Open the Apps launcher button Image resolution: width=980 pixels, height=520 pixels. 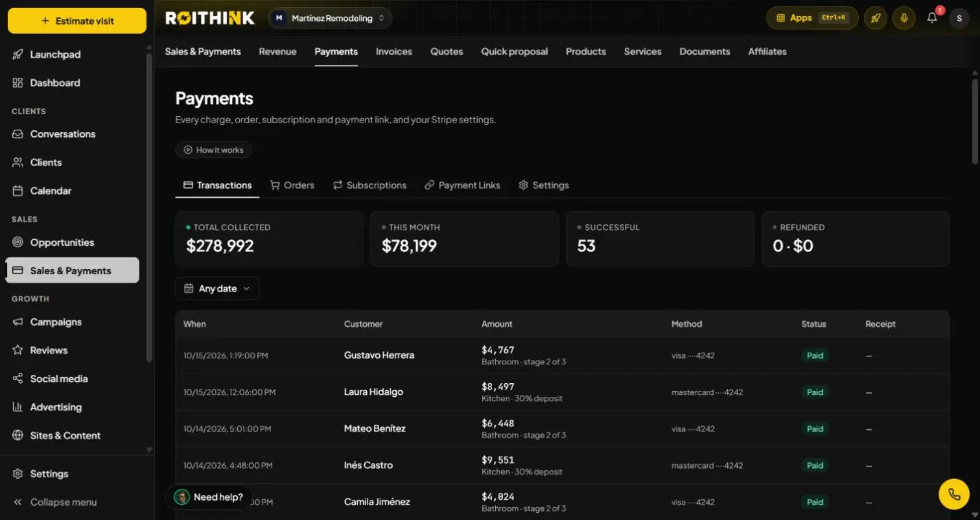812,18
